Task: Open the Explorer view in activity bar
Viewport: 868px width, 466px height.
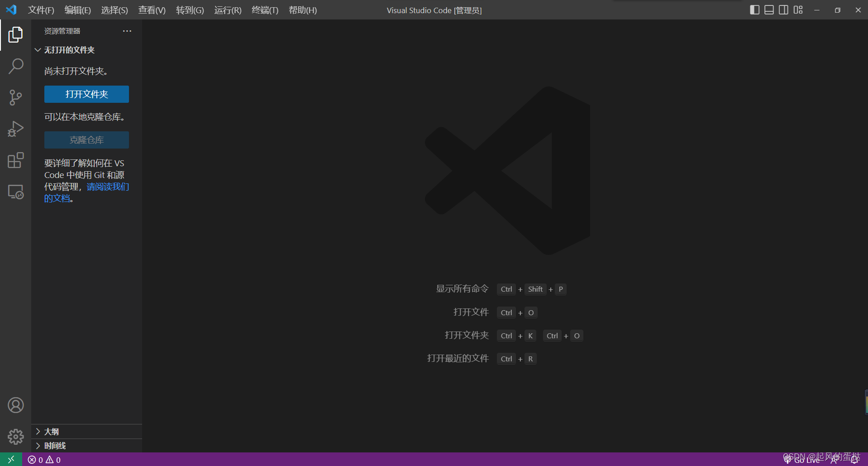Action: point(15,35)
